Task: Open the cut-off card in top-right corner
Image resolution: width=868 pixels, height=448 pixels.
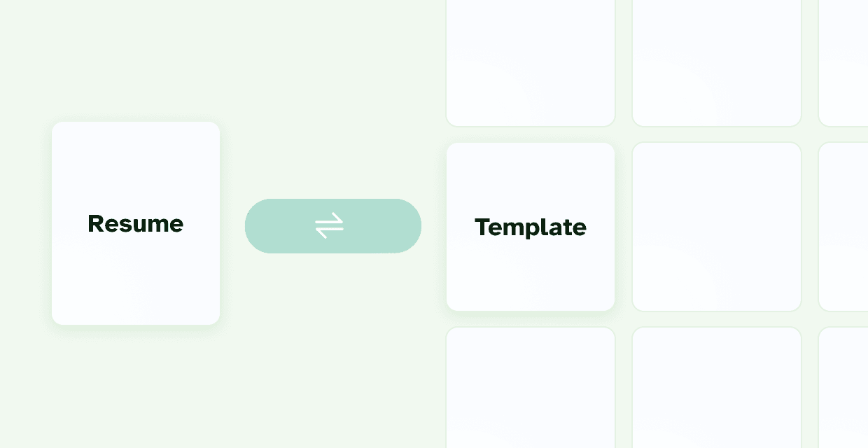Action: pos(843,63)
